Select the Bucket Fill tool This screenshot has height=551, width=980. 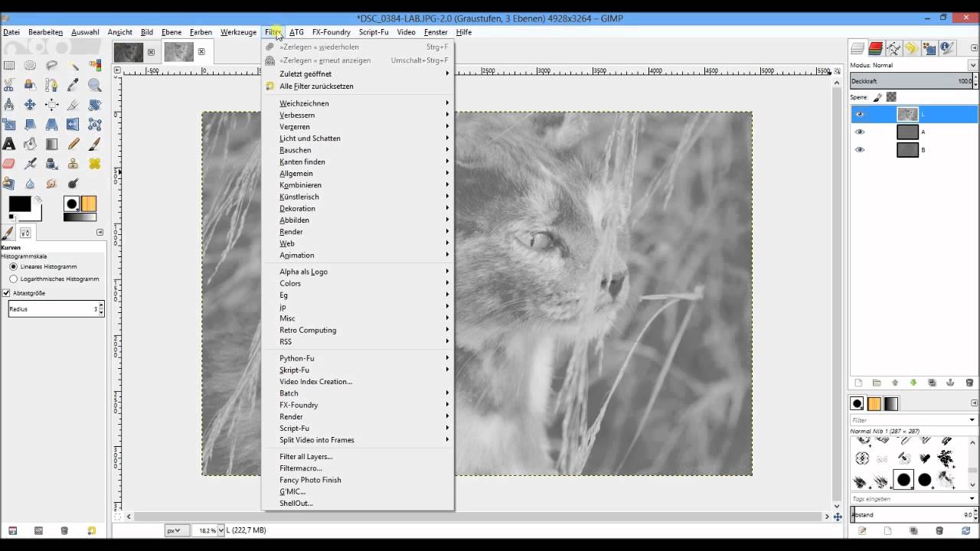point(30,144)
